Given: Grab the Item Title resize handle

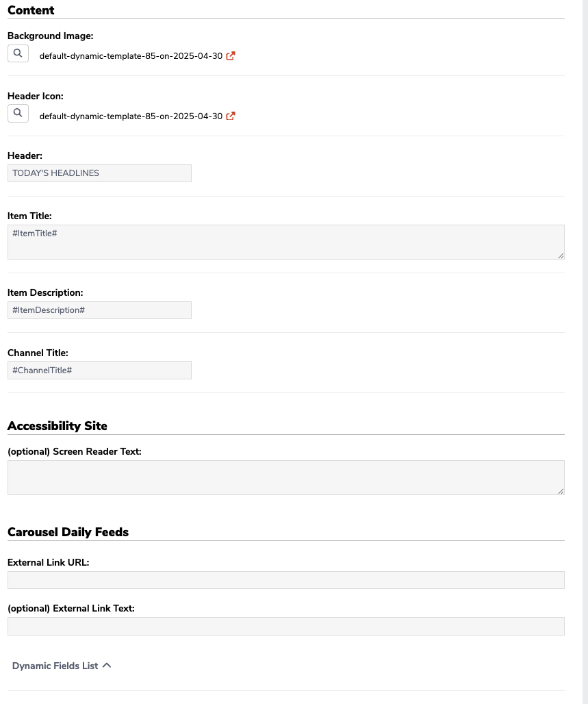Looking at the screenshot, I should (x=561, y=256).
